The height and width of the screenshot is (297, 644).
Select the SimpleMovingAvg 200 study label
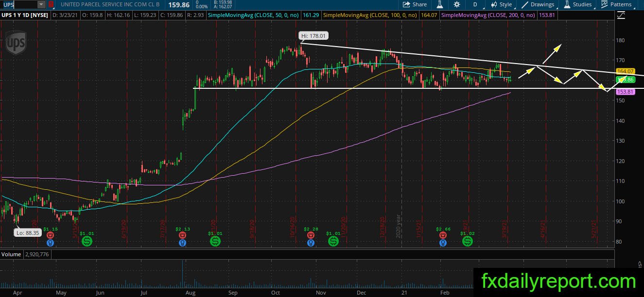tap(488, 15)
